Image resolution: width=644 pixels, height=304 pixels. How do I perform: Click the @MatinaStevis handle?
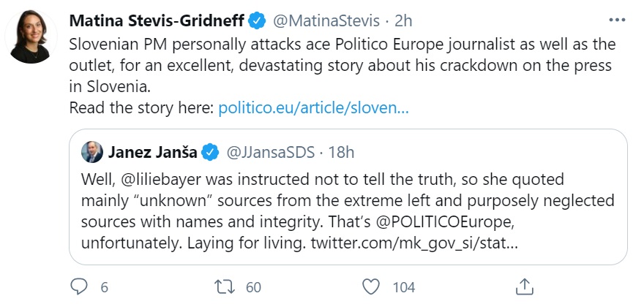click(328, 18)
